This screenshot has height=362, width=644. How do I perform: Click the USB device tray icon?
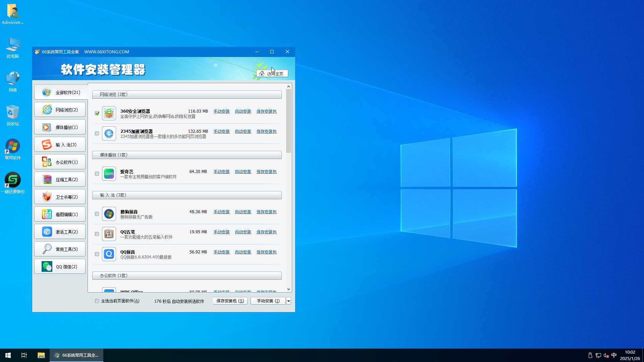coord(590,355)
